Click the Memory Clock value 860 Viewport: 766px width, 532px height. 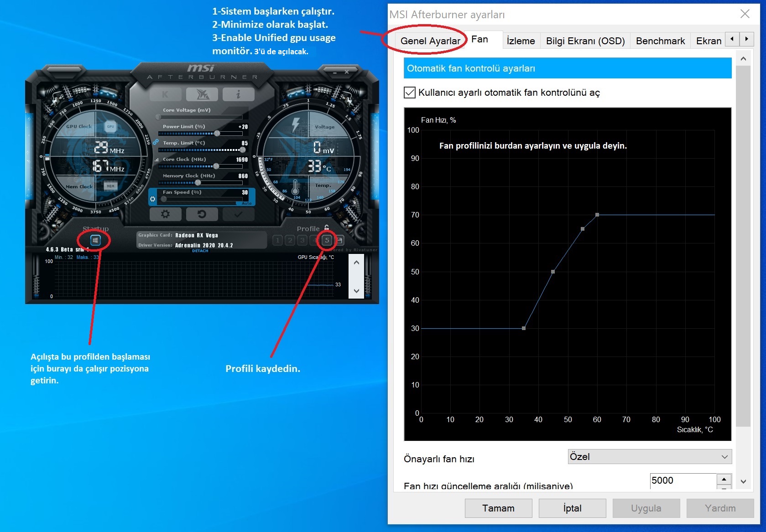point(243,176)
